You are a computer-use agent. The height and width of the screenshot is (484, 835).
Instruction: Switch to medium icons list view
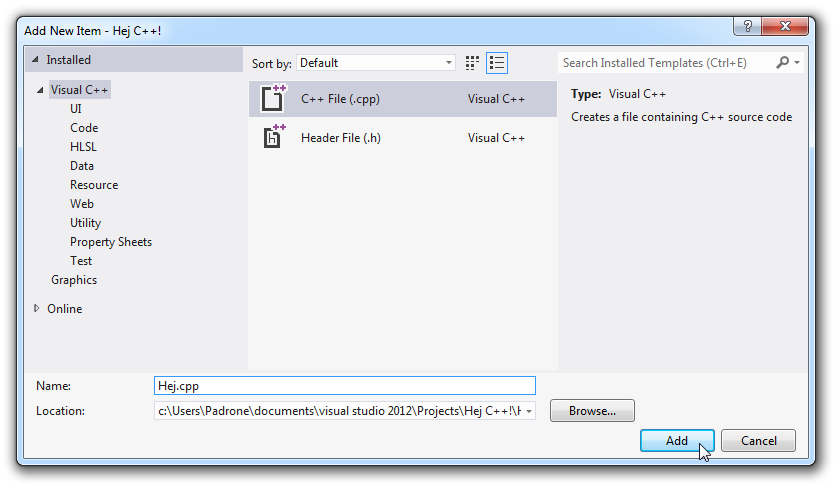click(x=497, y=63)
